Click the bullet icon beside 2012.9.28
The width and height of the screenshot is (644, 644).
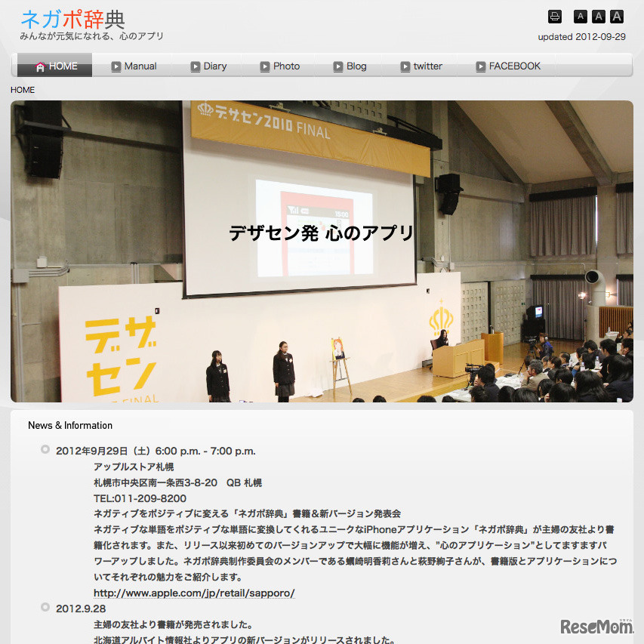coord(45,609)
